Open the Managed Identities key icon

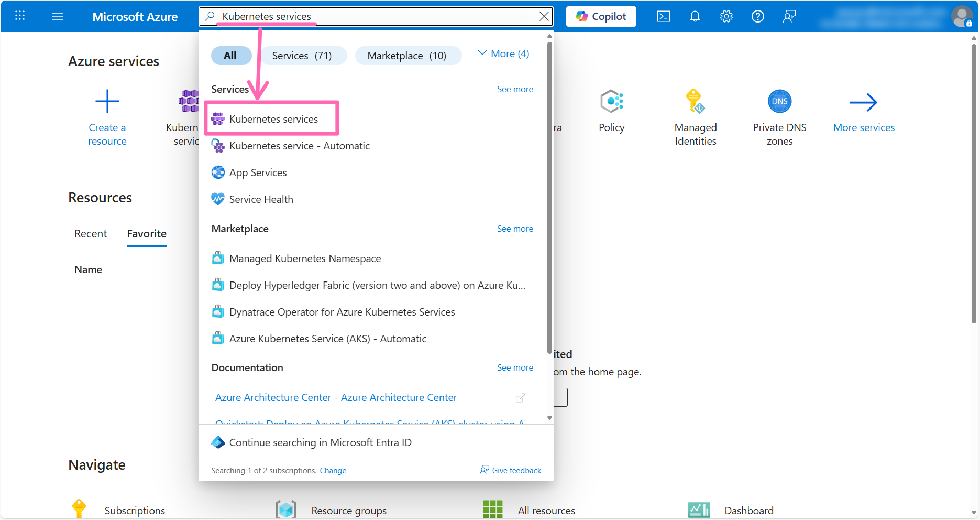695,102
